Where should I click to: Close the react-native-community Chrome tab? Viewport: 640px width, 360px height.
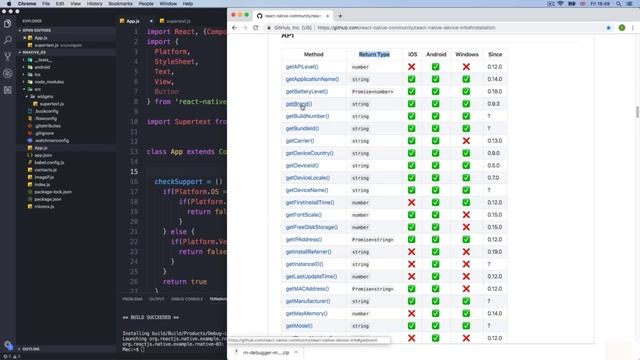click(327, 16)
